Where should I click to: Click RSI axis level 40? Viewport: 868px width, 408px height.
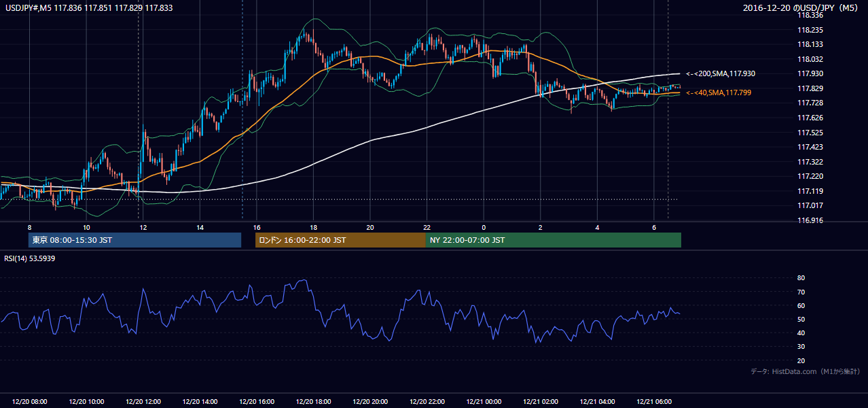801,333
